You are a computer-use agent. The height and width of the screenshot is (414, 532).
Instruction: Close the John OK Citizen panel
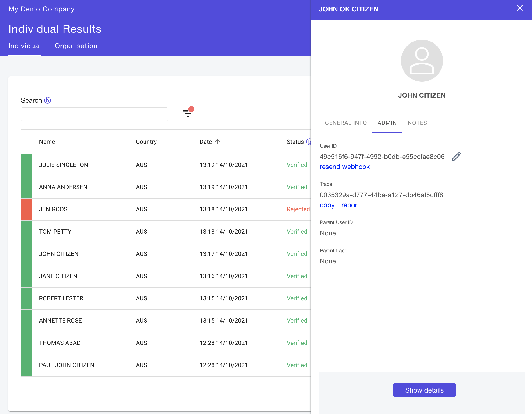pyautogui.click(x=520, y=8)
